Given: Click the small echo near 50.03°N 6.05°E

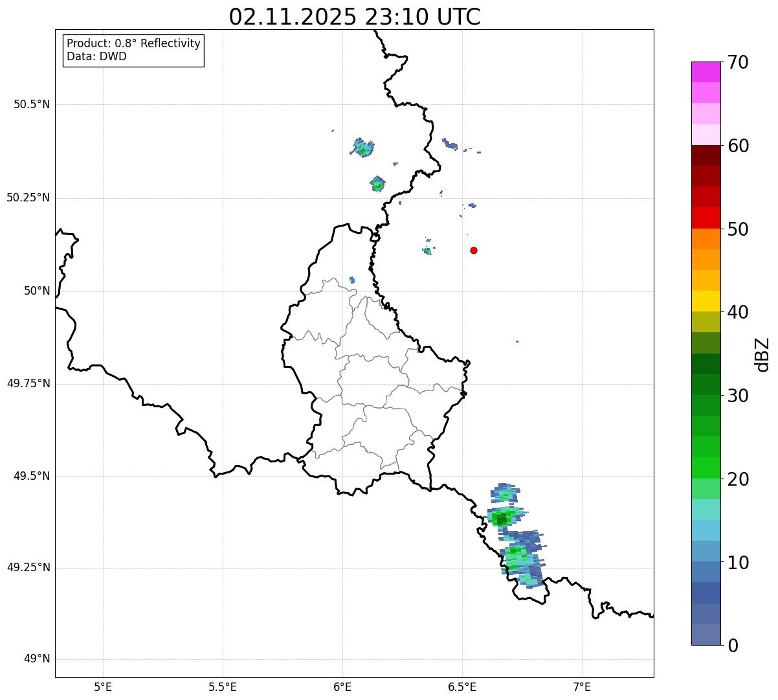Looking at the screenshot, I should coord(352,280).
